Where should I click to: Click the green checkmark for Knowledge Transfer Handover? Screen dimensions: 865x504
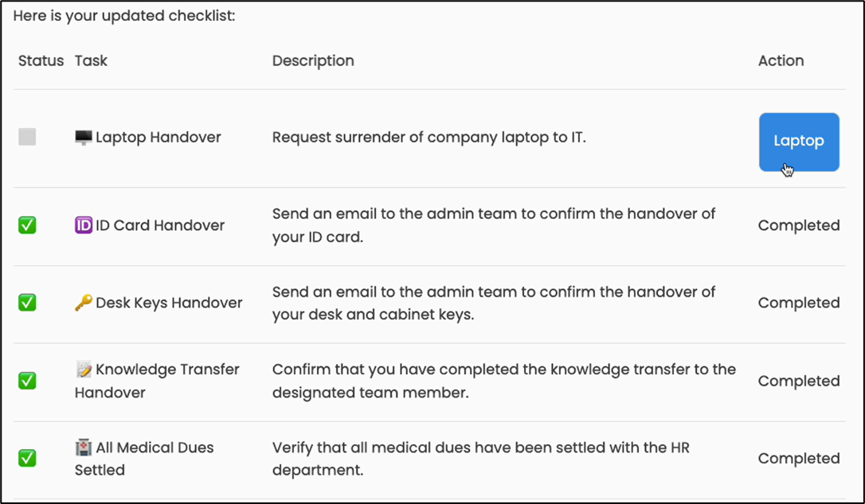(28, 381)
